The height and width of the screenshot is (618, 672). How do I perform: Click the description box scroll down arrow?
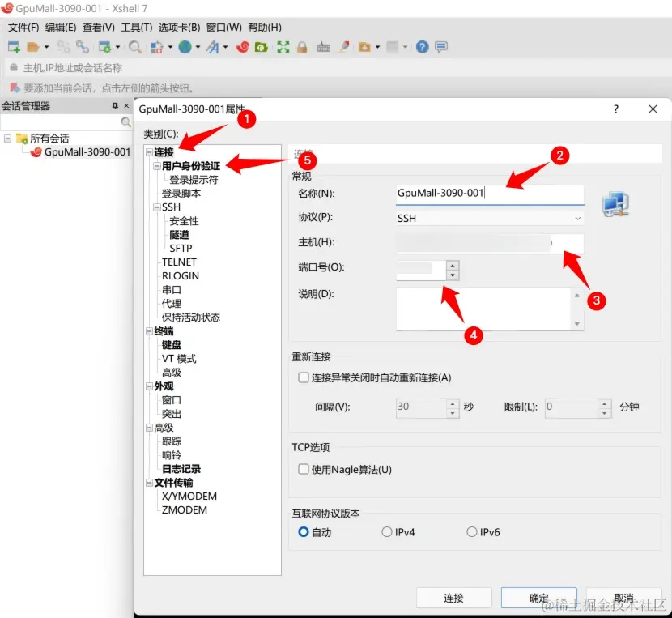tap(577, 324)
